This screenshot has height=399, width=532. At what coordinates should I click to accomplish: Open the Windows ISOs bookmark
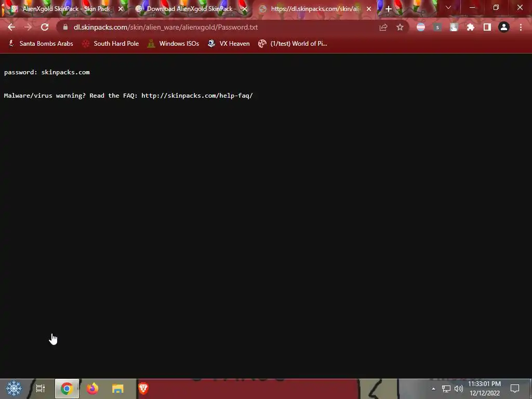[x=174, y=44]
